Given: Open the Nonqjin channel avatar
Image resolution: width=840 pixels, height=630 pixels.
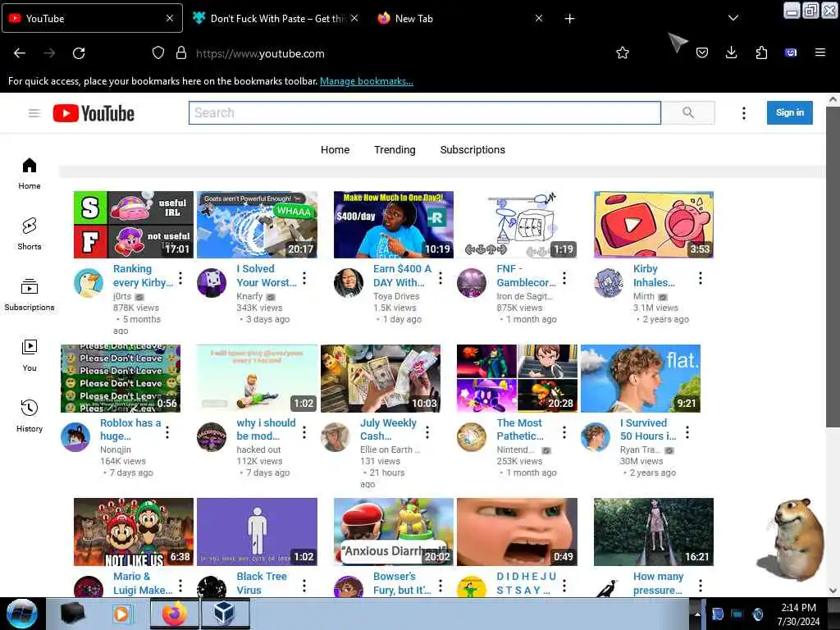Looking at the screenshot, I should (x=75, y=436).
